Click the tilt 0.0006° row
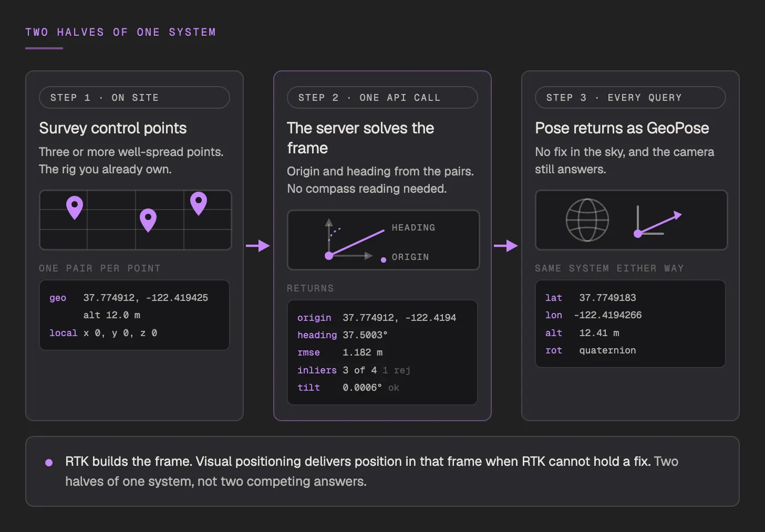Viewport: 765px width, 532px height. coord(348,388)
